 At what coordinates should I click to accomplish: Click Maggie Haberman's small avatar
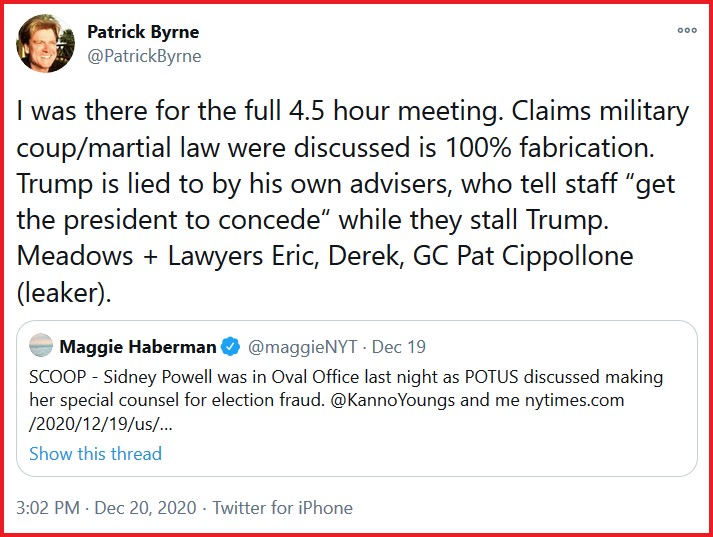click(41, 347)
